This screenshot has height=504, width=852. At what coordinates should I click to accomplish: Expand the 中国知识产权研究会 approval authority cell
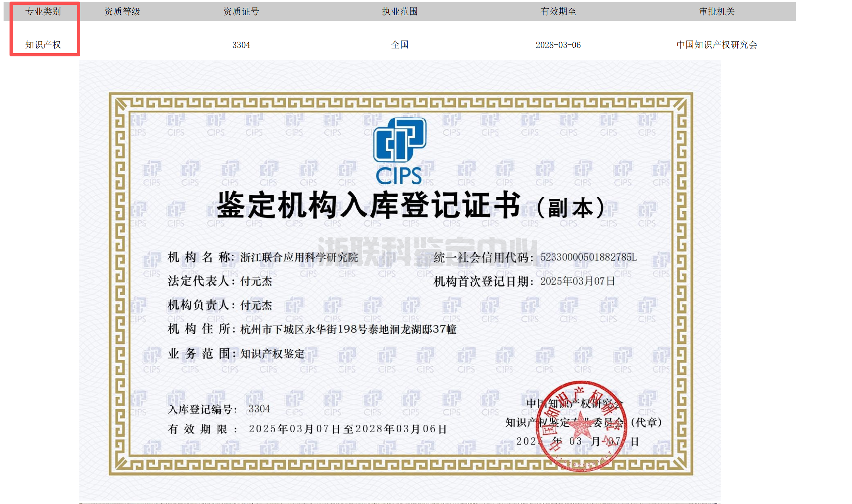pos(717,45)
